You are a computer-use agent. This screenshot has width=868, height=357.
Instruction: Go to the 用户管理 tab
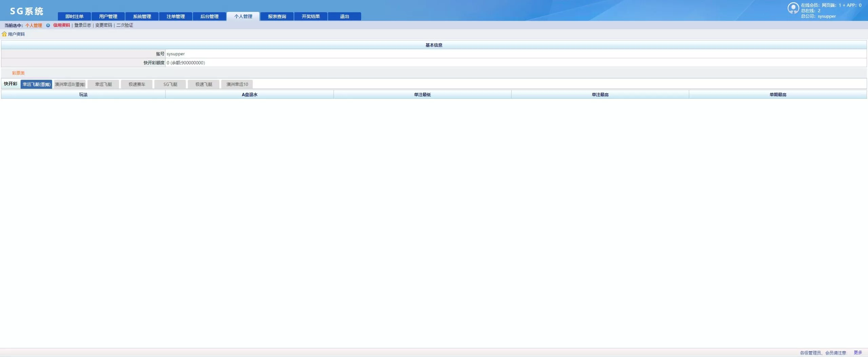click(x=108, y=16)
